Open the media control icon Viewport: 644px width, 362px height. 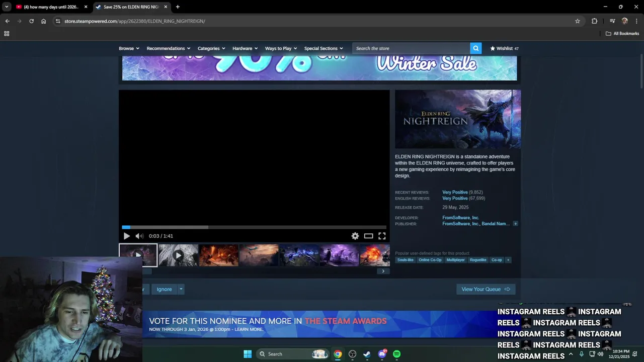pyautogui.click(x=612, y=21)
